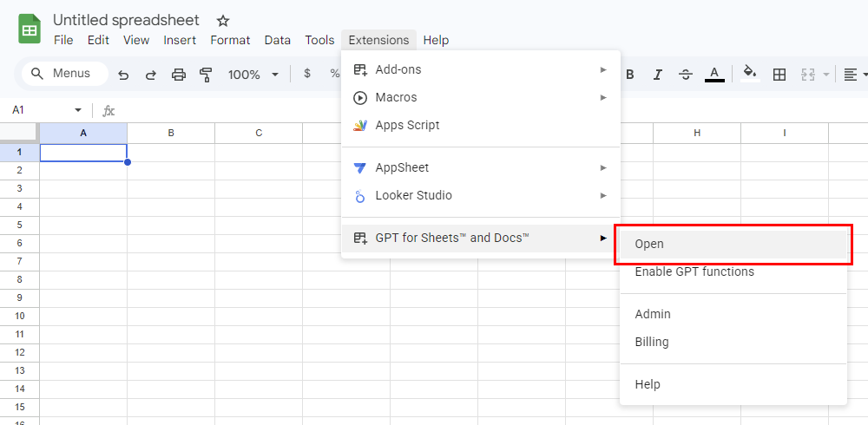This screenshot has width=868, height=425.
Task: Select row 14 header
Action: [x=19, y=389]
